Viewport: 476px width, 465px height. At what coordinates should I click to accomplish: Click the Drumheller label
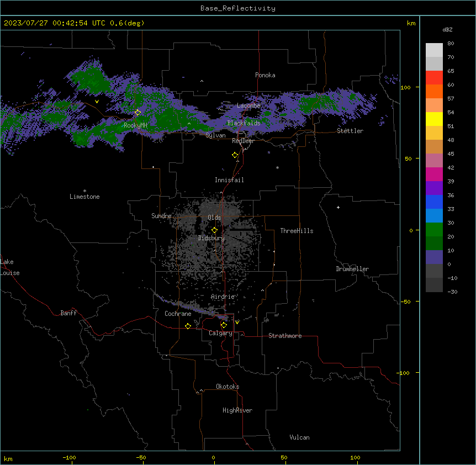(x=352, y=269)
